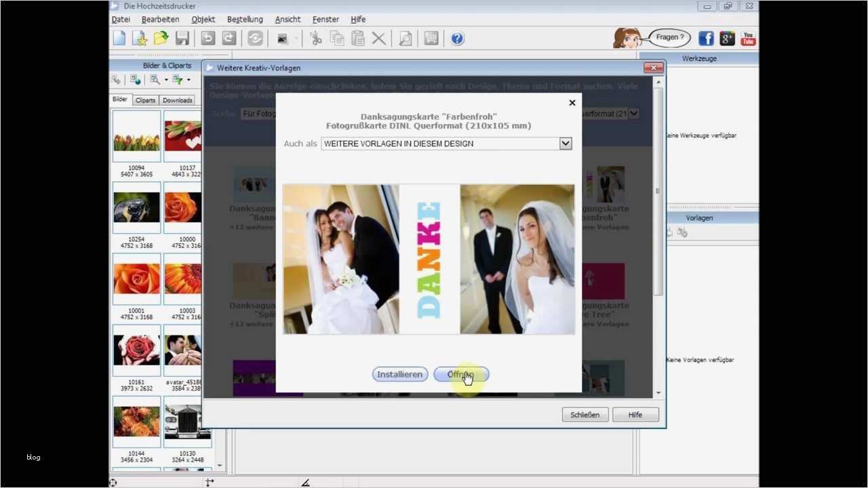The height and width of the screenshot is (488, 868).
Task: Open the blue Help question mark icon
Action: [x=457, y=39]
